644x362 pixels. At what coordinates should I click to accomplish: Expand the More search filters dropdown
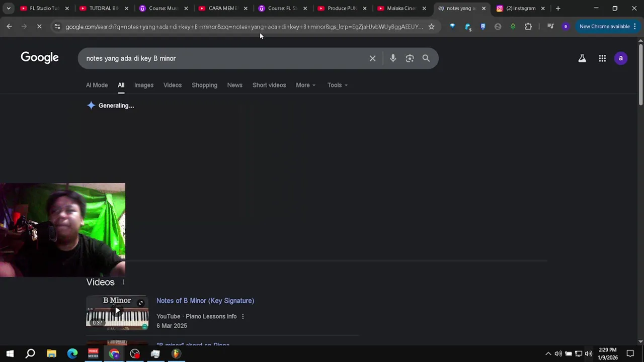(306, 85)
